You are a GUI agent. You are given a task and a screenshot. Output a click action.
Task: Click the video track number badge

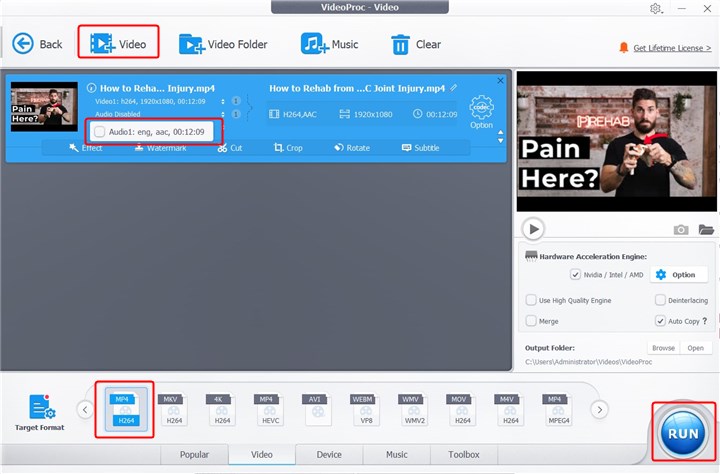coord(236,101)
